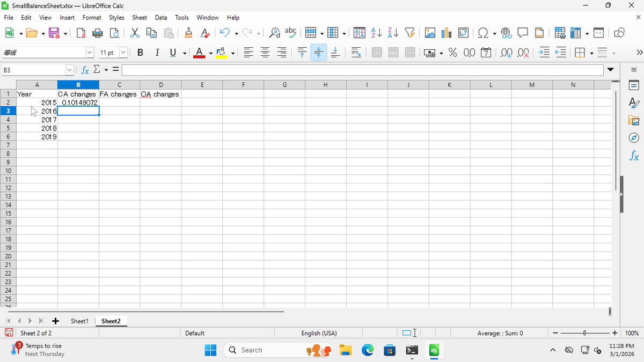This screenshot has height=362, width=644.
Task: Click the Clone Formatting paintbrush icon
Action: coord(188,33)
